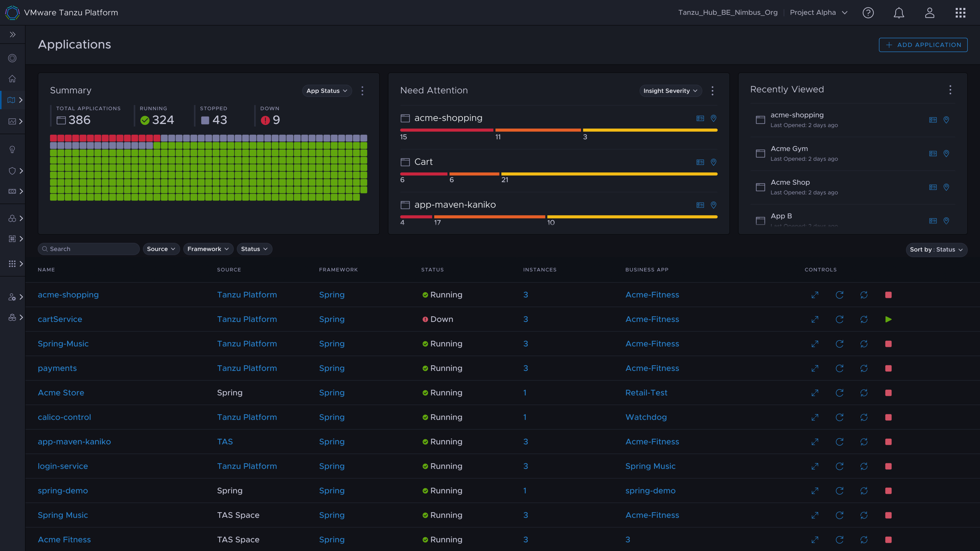Viewport: 980px width, 551px height.
Task: Restart the cartService application
Action: pyautogui.click(x=840, y=319)
